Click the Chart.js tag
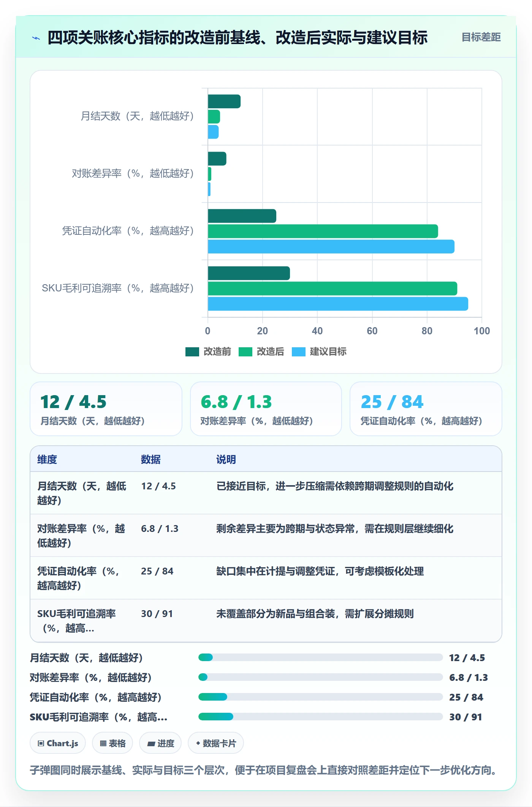 [58, 743]
